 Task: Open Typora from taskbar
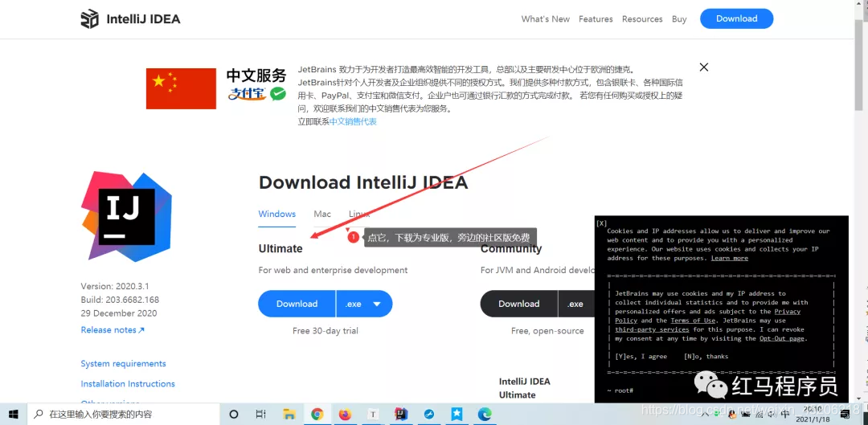tap(373, 414)
